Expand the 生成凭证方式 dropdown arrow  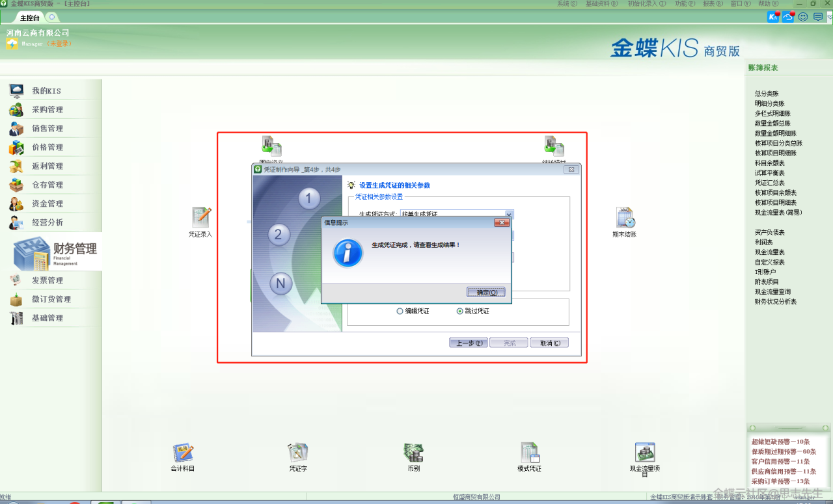point(509,214)
